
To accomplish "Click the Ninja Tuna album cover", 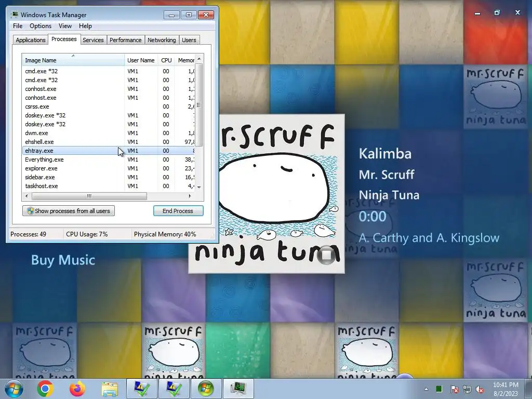I will click(267, 194).
